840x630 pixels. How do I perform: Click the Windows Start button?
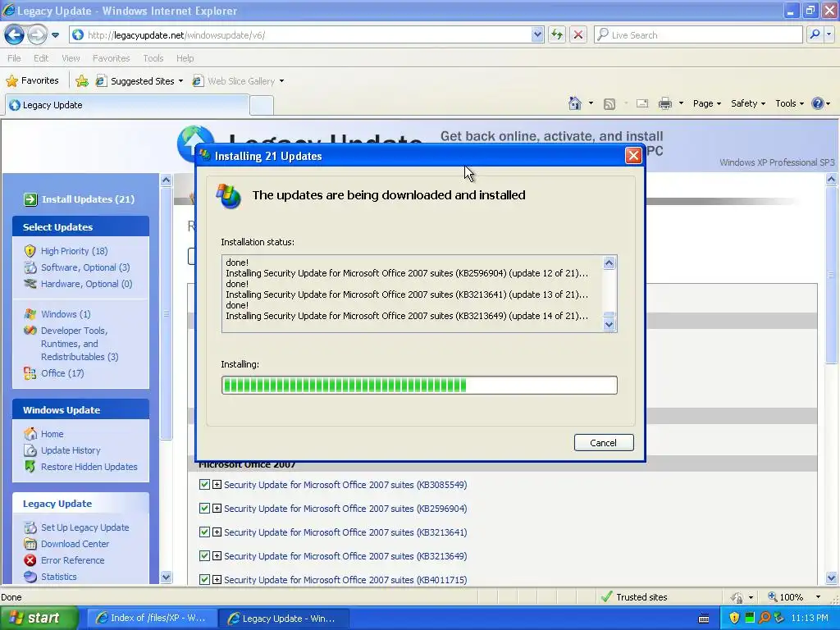[38, 618]
